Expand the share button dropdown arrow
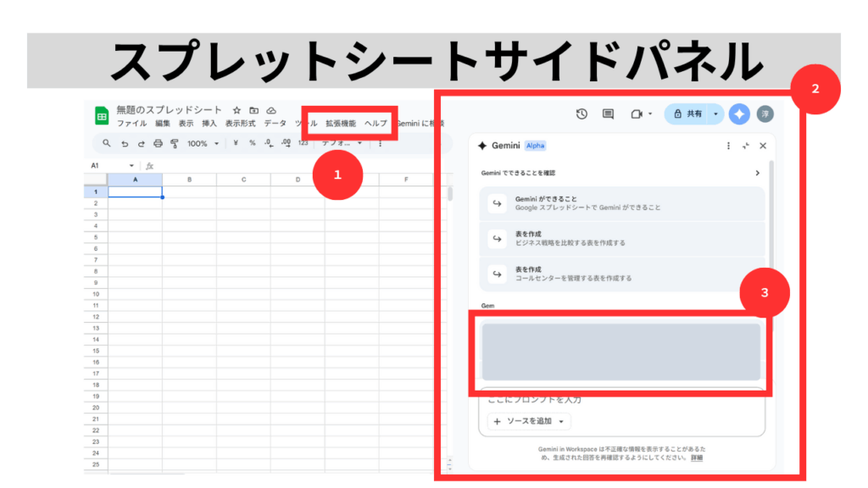Image resolution: width=868 pixels, height=488 pixels. tap(715, 114)
